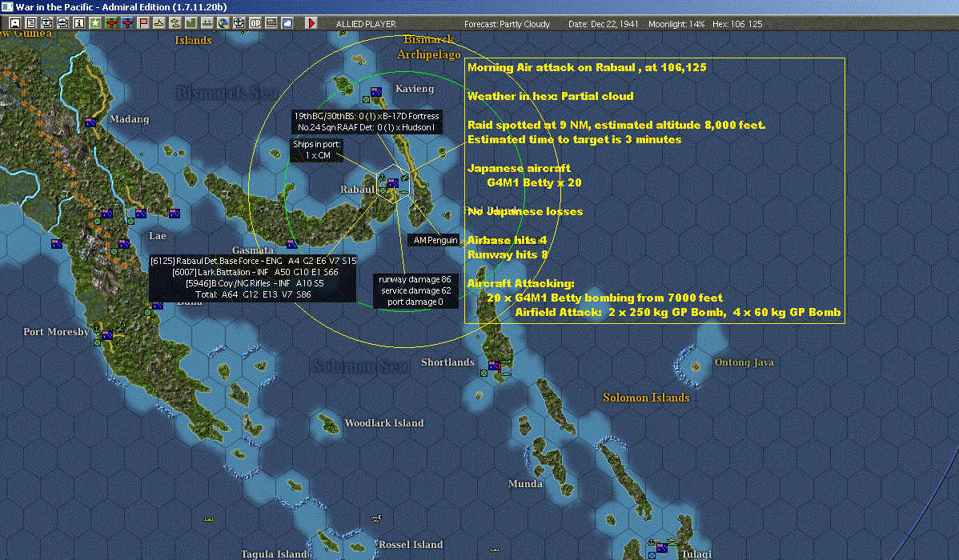Click the Rabaul Det. Base Force unit line
The image size is (959, 560).
[253, 261]
